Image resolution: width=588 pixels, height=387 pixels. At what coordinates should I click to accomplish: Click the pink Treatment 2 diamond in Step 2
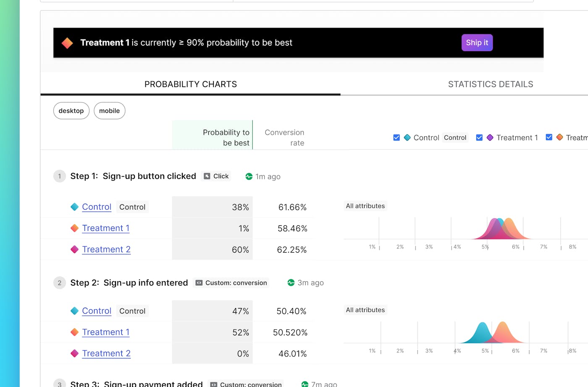point(75,353)
